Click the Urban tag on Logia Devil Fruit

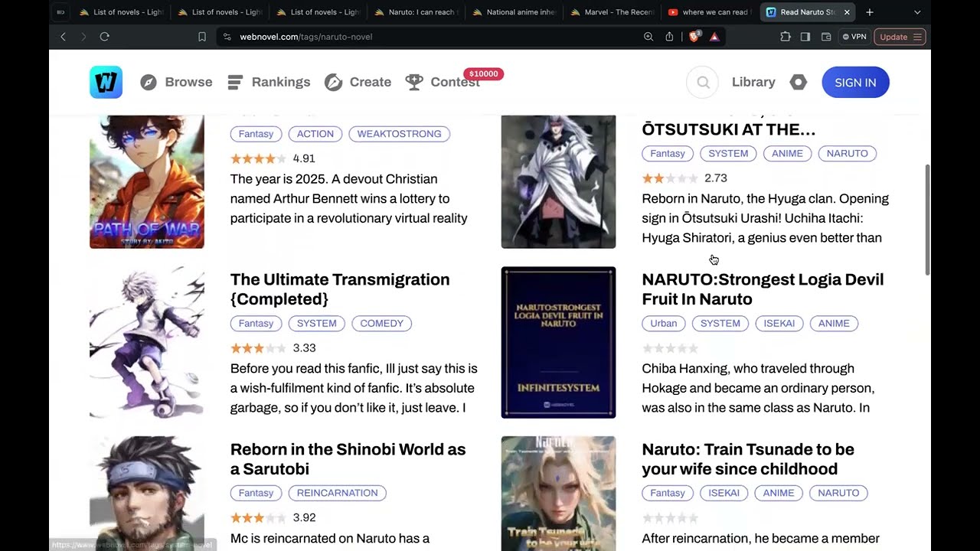[664, 324]
